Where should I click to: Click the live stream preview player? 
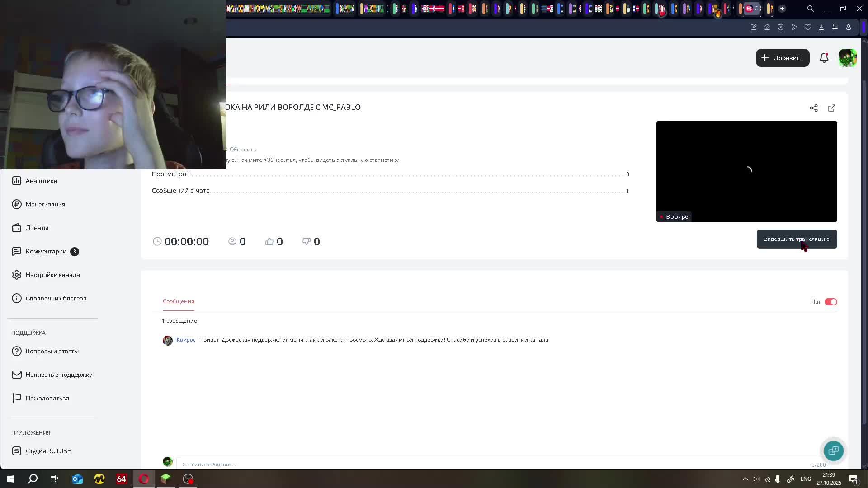[x=746, y=171]
